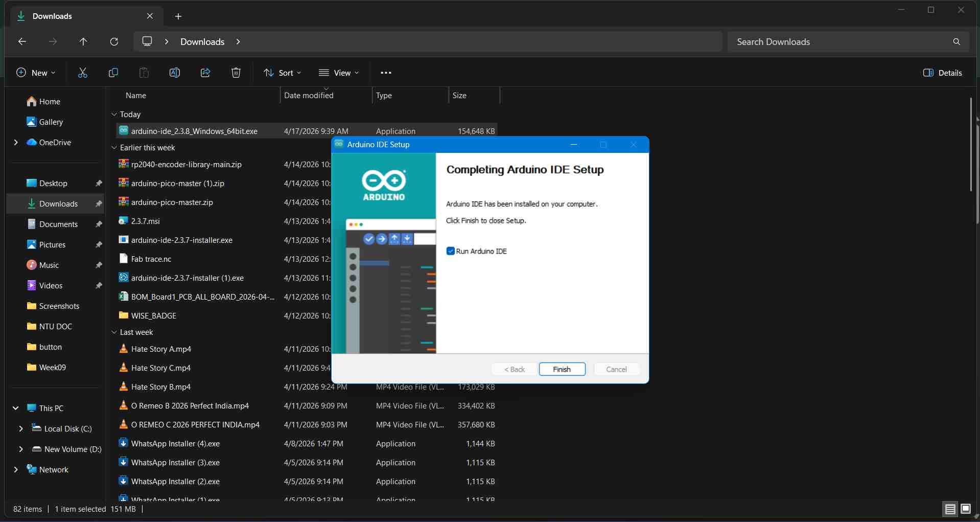Click the Fab trace.nc file icon

tap(124, 258)
